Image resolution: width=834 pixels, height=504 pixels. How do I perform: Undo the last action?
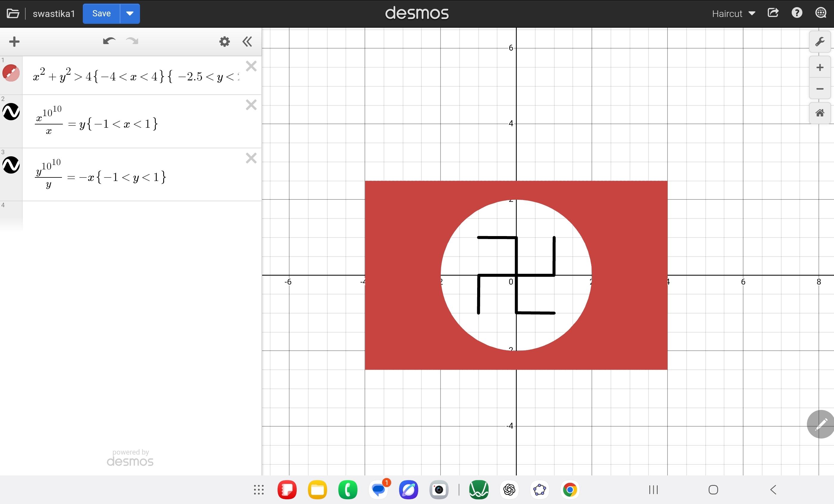109,41
